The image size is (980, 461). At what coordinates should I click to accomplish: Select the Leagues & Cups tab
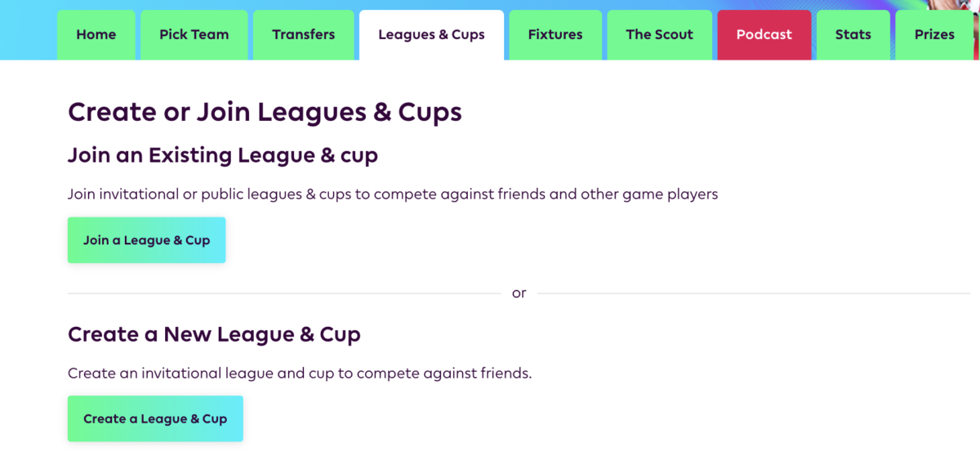click(431, 35)
